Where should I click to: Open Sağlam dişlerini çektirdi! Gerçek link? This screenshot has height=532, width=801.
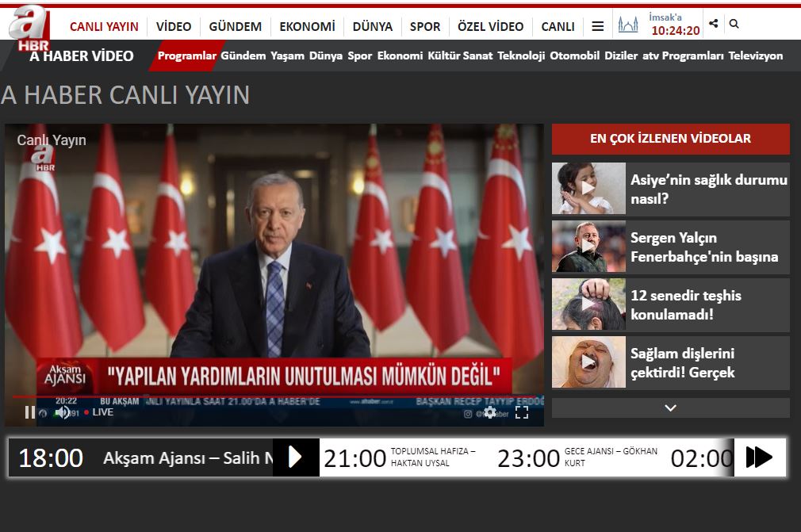click(683, 363)
